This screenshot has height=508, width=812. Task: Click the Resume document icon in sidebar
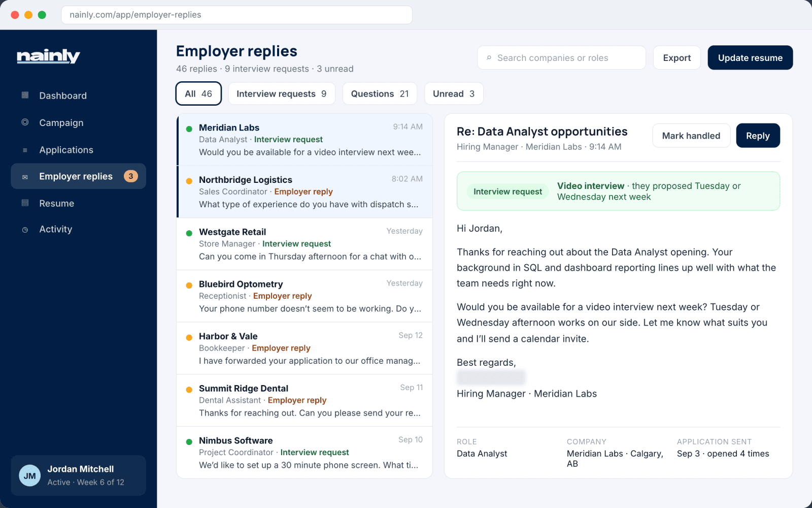[x=25, y=203]
